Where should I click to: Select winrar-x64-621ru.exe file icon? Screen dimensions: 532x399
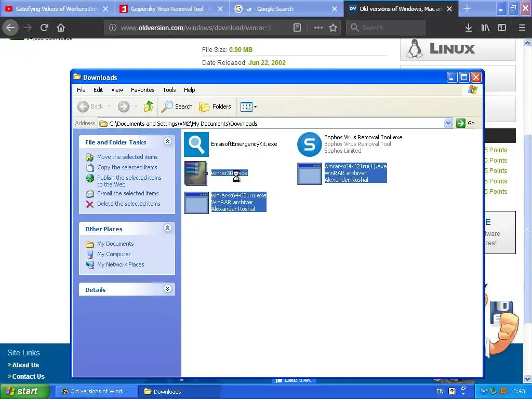pos(196,203)
